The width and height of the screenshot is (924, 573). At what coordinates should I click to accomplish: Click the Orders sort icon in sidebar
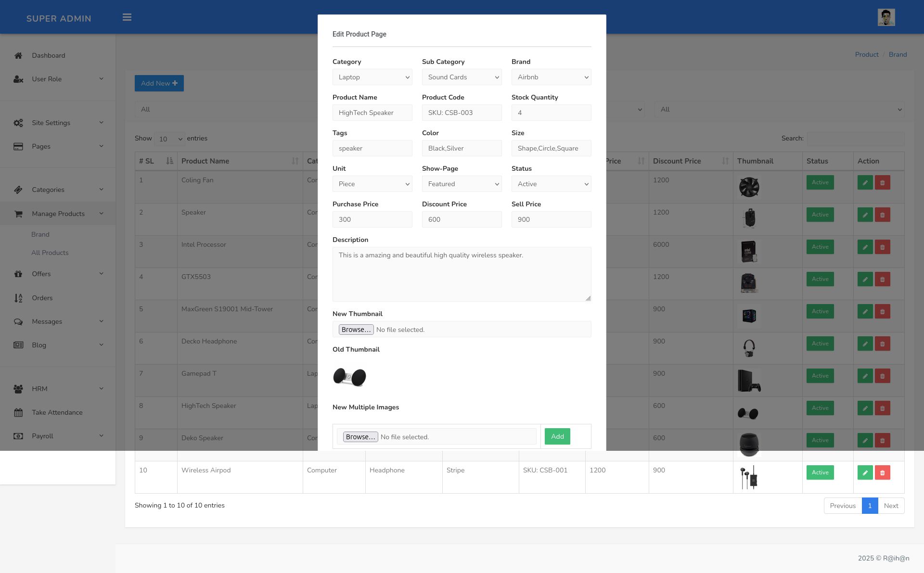point(18,298)
